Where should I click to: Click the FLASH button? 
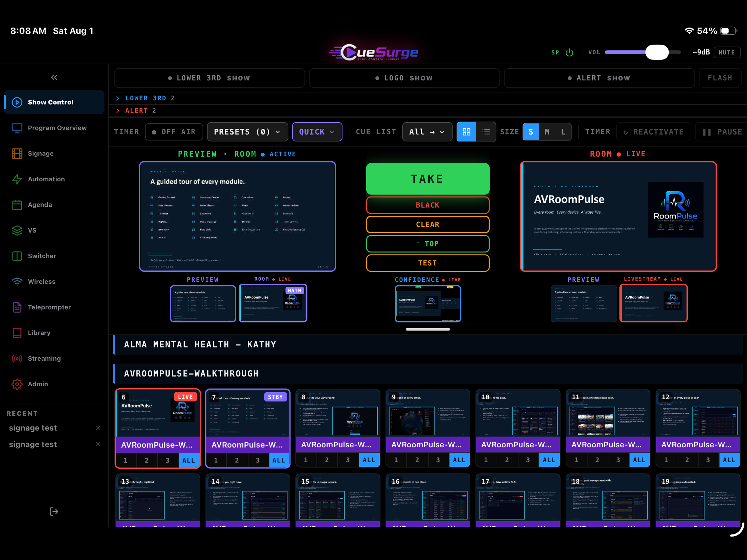(720, 78)
